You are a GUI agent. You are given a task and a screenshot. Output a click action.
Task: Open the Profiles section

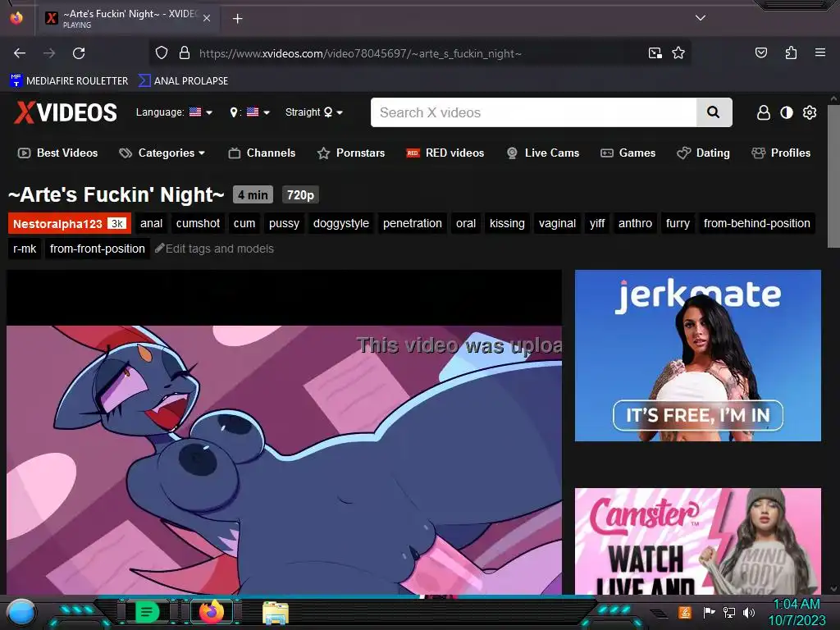coord(781,153)
